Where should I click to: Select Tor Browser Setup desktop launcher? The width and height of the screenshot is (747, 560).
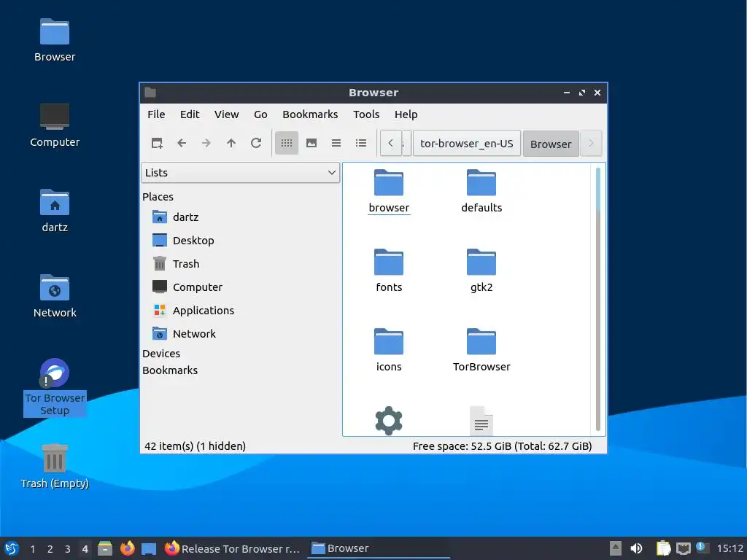point(55,387)
